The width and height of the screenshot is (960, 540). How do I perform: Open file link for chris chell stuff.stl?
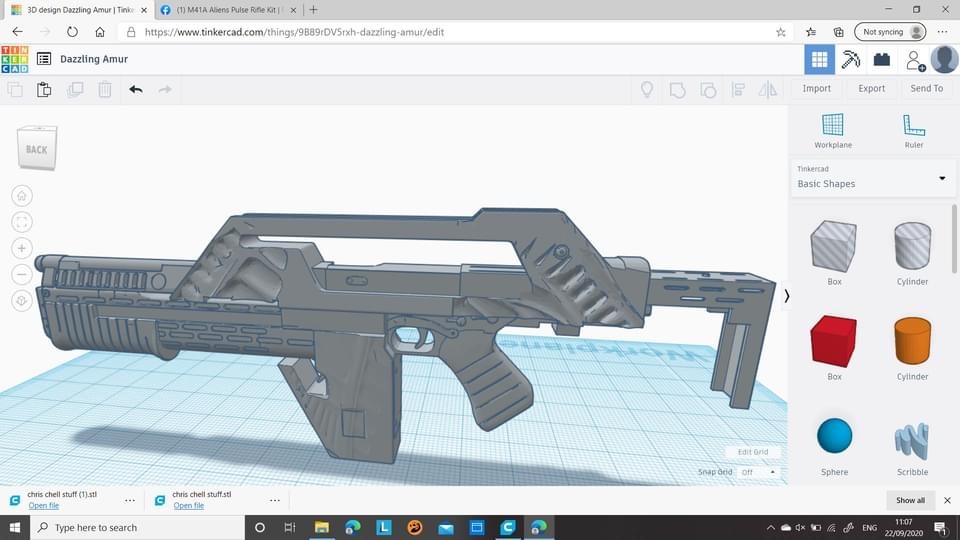(x=189, y=506)
